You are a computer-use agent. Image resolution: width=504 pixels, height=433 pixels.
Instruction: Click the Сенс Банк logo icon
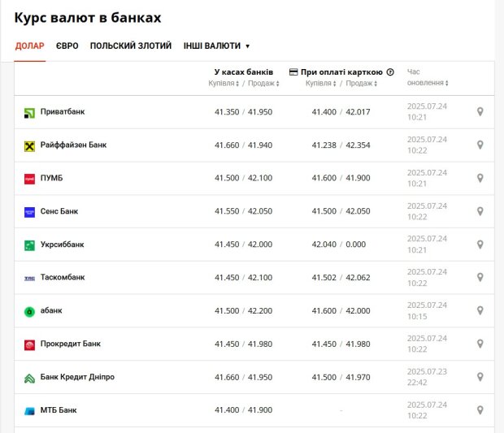29,212
